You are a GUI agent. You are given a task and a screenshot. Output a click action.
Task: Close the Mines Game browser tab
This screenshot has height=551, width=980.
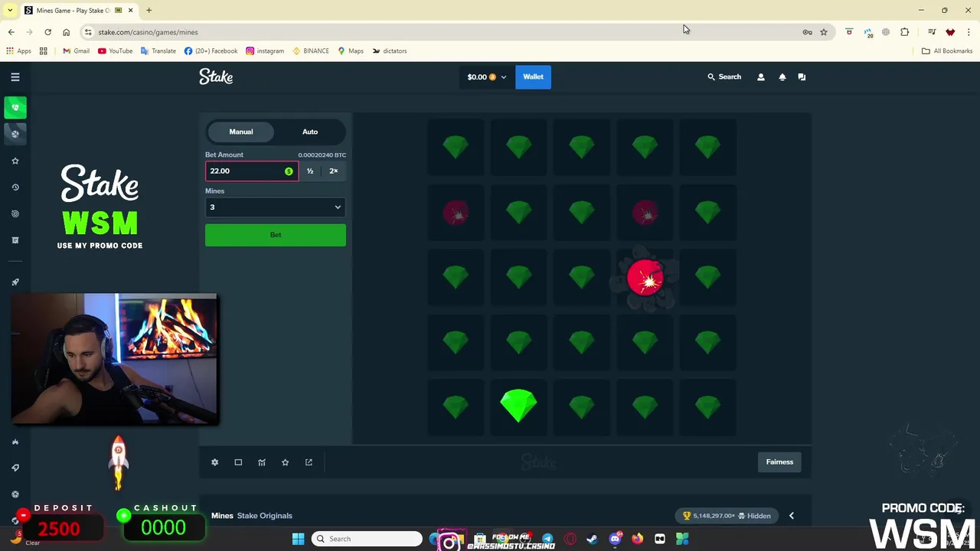(x=130, y=10)
